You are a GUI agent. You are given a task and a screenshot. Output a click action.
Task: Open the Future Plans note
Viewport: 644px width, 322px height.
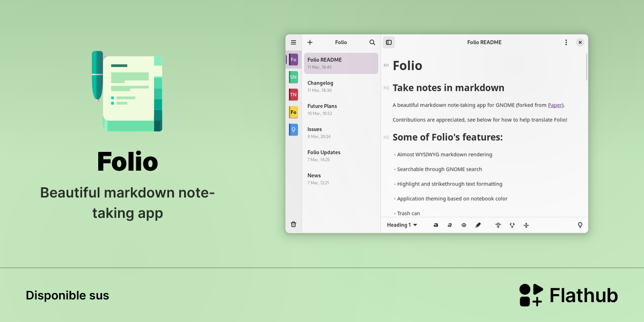point(341,109)
